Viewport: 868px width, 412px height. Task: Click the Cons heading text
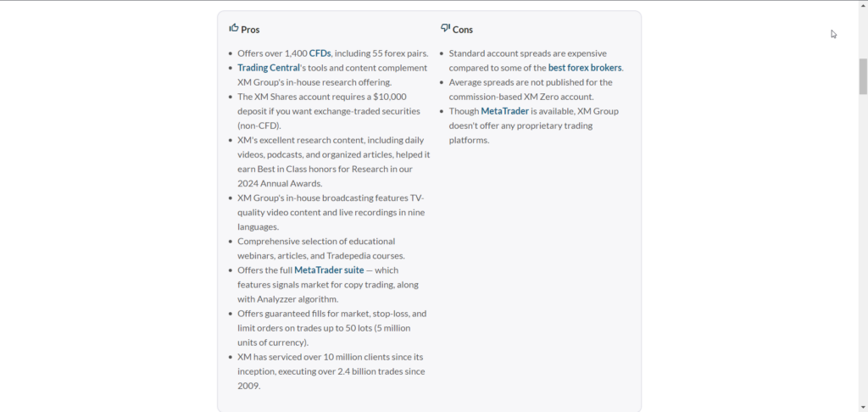[x=463, y=30]
